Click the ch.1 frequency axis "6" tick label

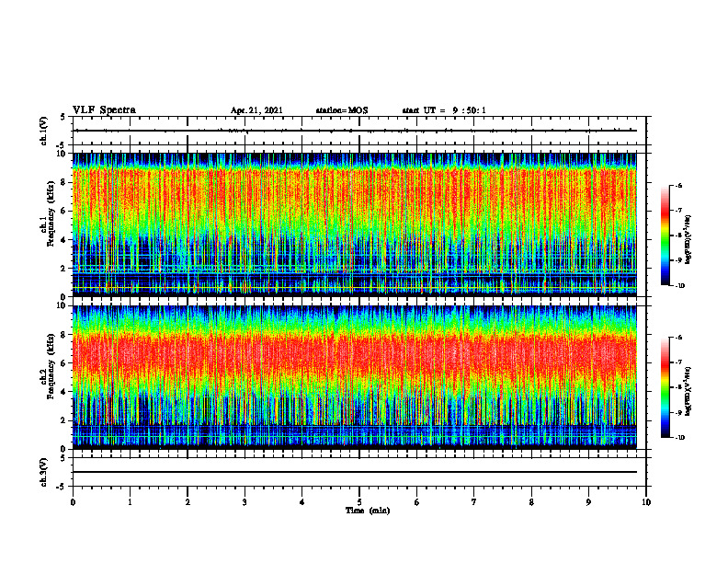pos(64,211)
